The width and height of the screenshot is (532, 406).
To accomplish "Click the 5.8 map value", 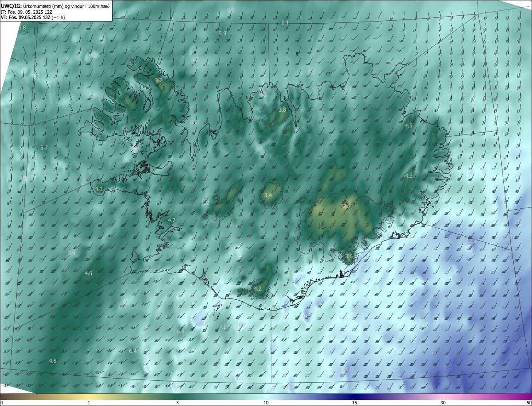I will pos(22,27).
